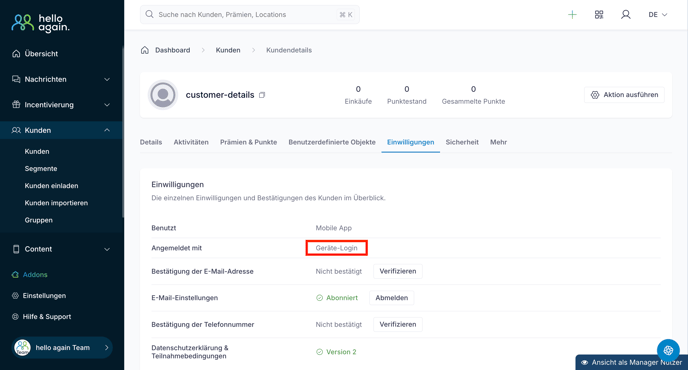Open the Prämien & Punkte tab
The width and height of the screenshot is (688, 370).
tap(248, 142)
